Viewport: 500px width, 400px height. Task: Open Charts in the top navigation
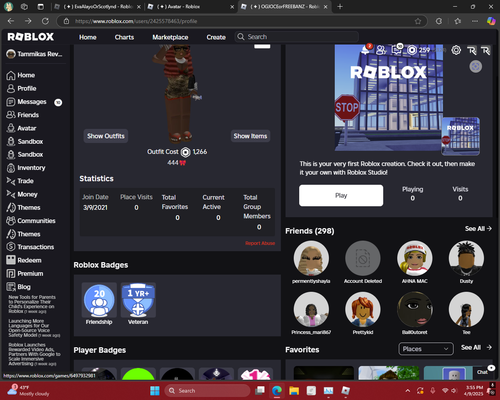pyautogui.click(x=124, y=37)
